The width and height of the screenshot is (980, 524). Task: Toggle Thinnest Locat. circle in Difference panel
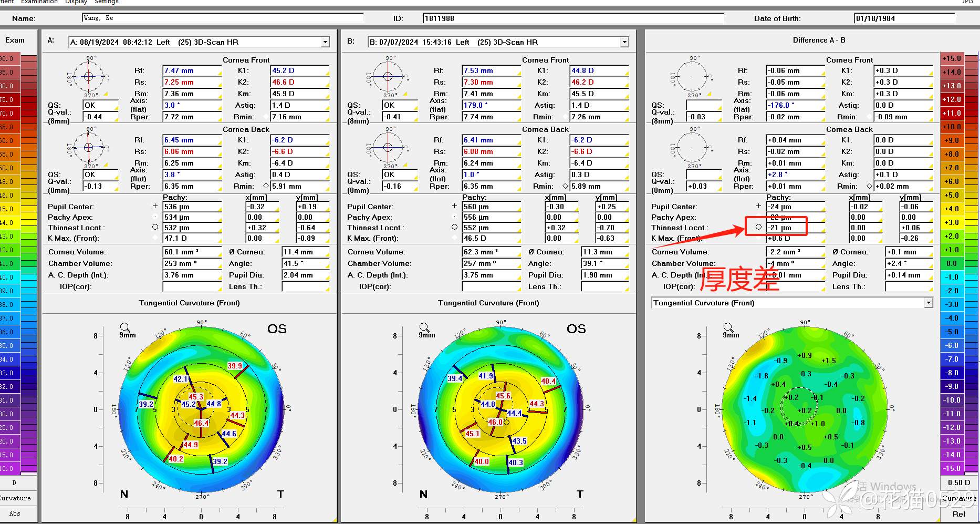(x=758, y=227)
